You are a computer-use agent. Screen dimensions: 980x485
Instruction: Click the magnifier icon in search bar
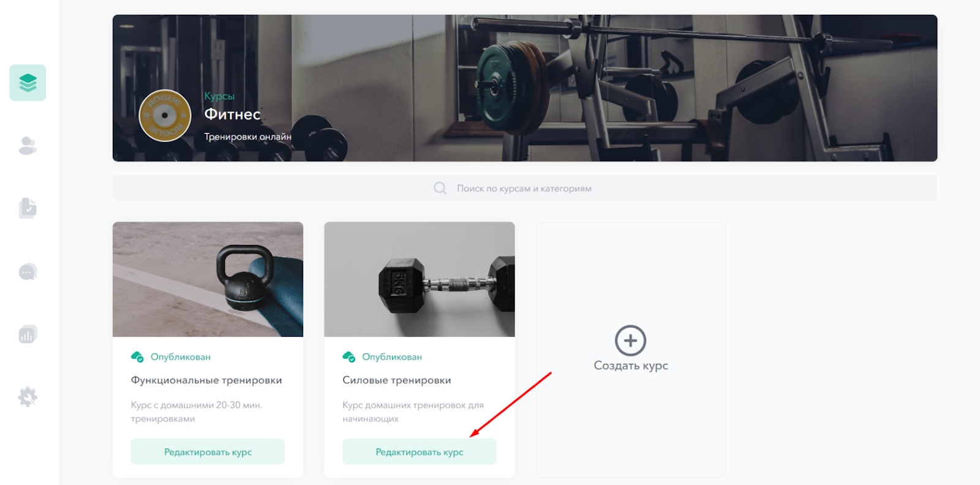pos(440,188)
